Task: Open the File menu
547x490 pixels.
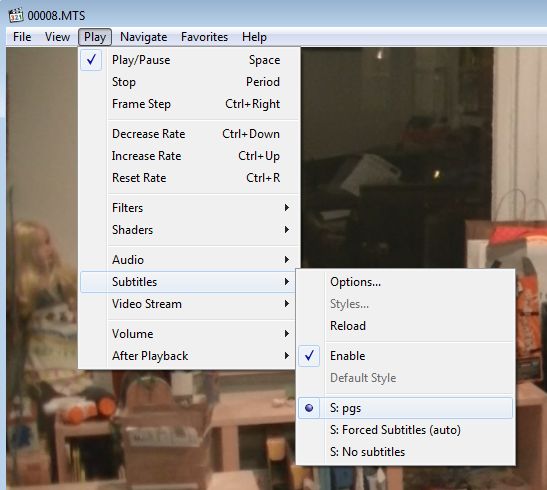Action: tap(22, 37)
